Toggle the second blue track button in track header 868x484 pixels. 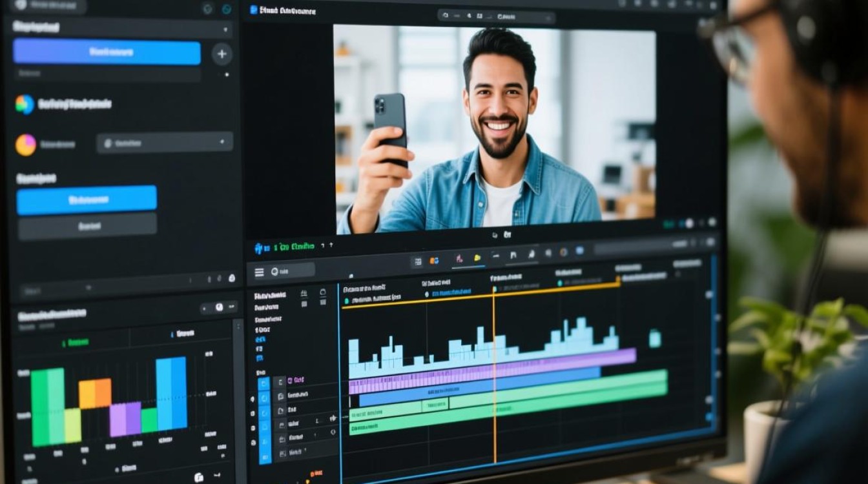click(264, 398)
